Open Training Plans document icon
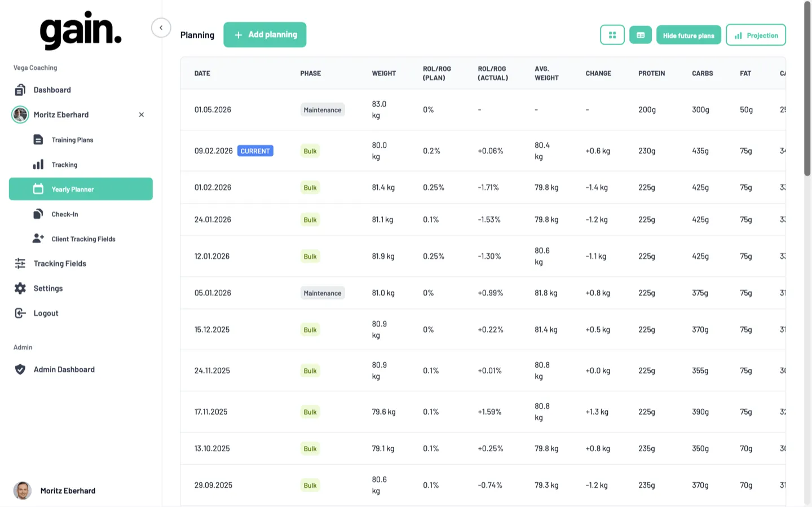 [38, 140]
